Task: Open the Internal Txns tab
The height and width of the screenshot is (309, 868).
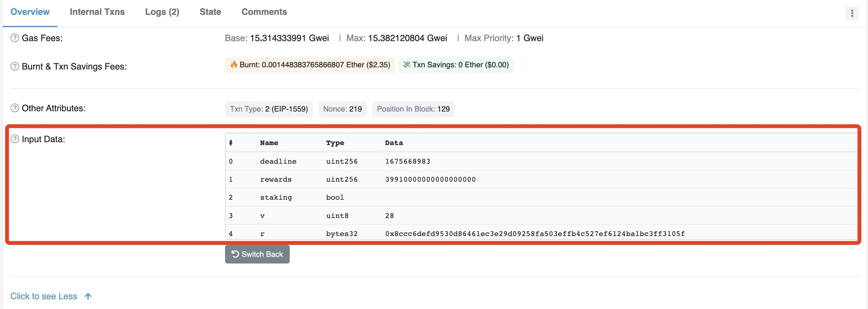Action: (97, 12)
